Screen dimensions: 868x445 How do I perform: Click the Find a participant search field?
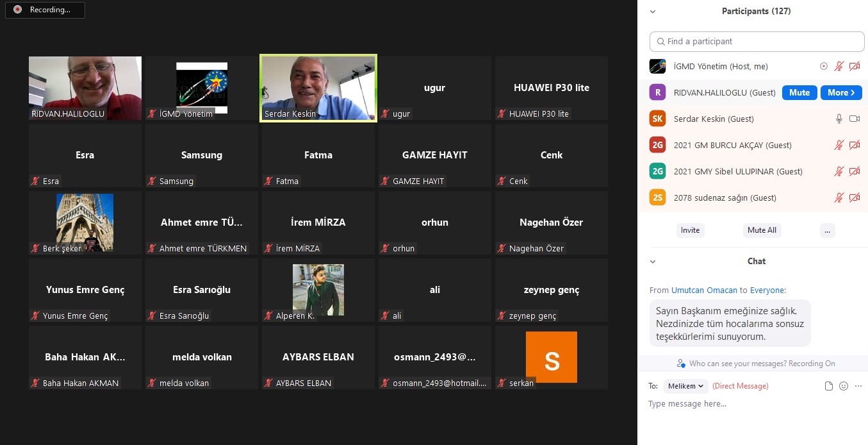(757, 42)
